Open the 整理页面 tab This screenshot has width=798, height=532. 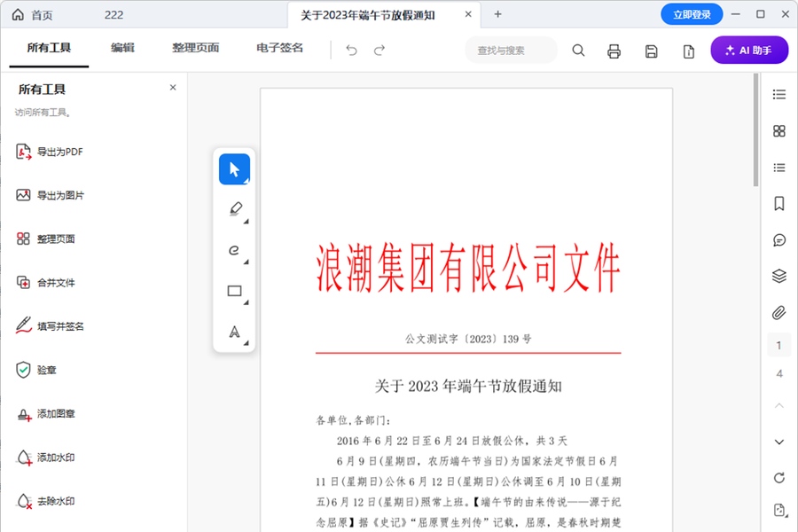click(195, 48)
